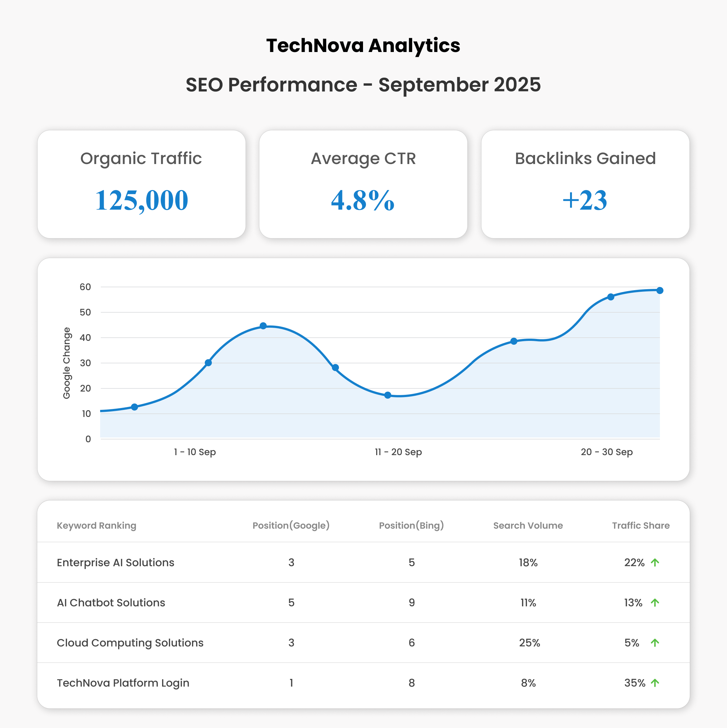Click the chart peak point near 45
The height and width of the screenshot is (728, 727).
pos(263,326)
